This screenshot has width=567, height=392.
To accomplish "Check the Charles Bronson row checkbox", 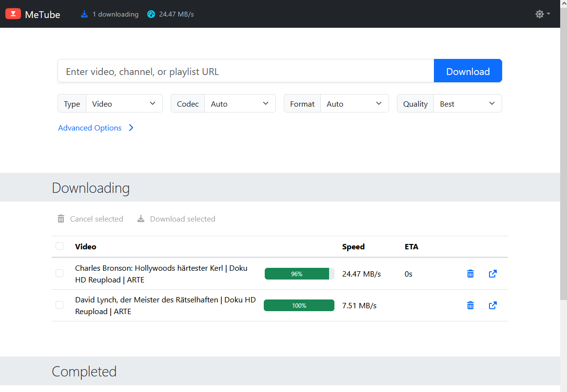I will 59,274.
